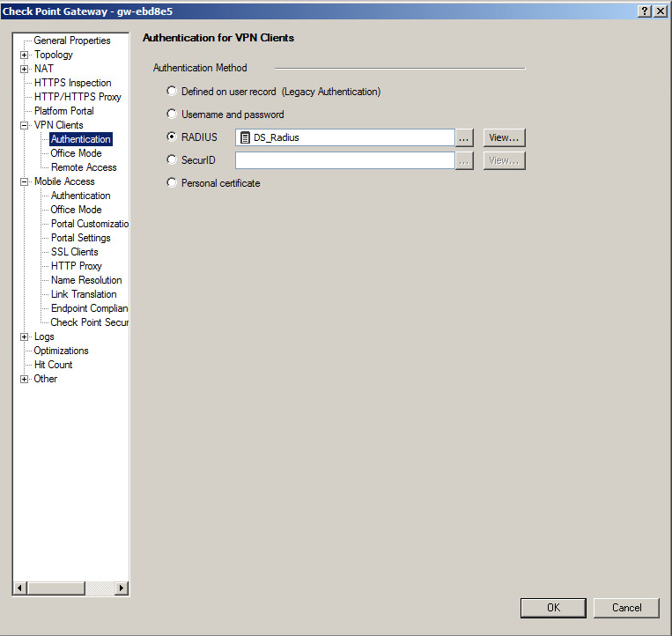Click the disabled SecurID View button
The image size is (672, 636).
[x=504, y=160]
